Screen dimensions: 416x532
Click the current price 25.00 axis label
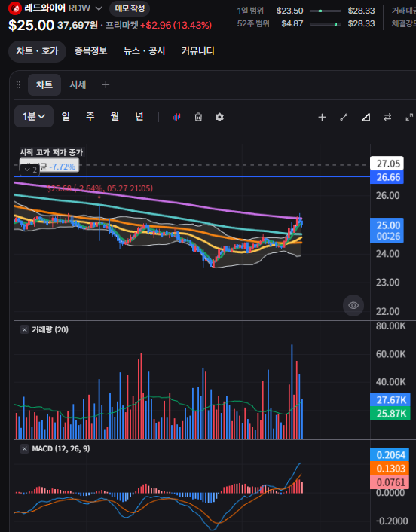387,231
